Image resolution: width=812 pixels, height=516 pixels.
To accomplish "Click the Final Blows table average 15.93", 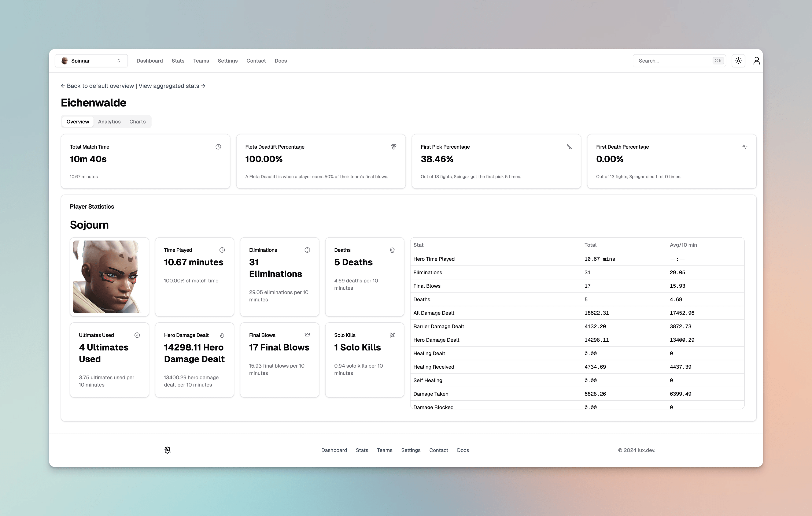I will [677, 286].
